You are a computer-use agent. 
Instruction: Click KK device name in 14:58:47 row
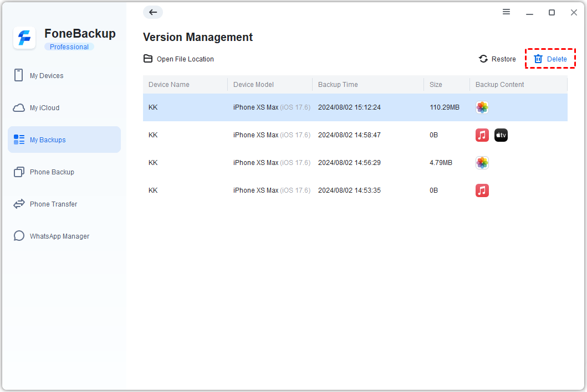tap(153, 135)
